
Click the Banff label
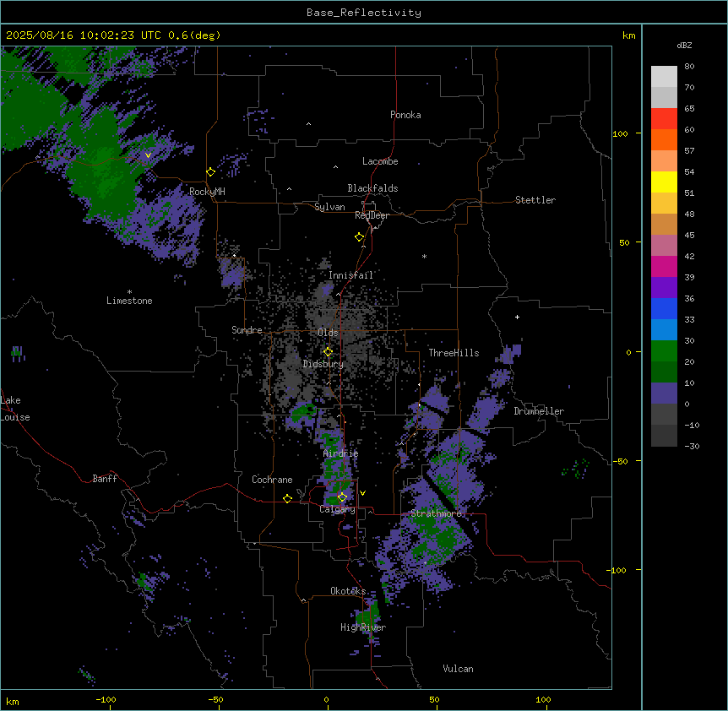pos(105,479)
